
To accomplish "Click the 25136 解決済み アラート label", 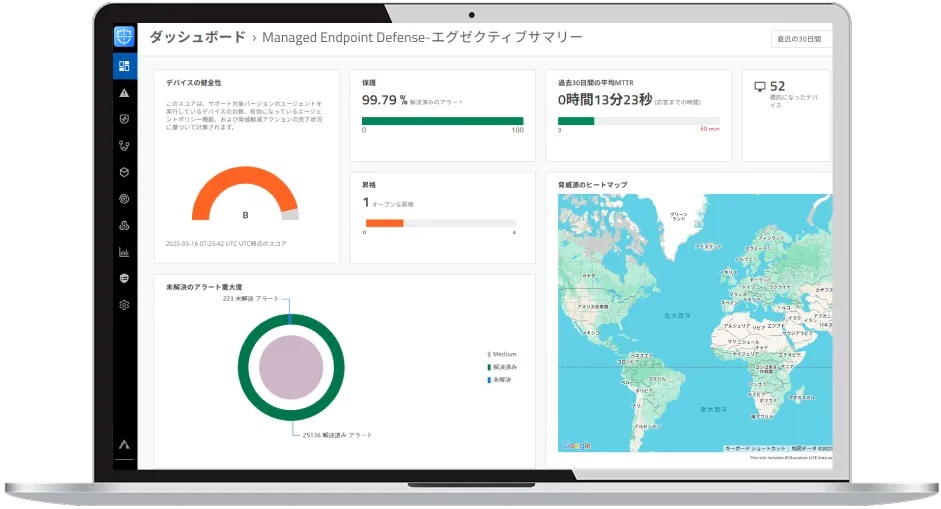I will click(337, 435).
